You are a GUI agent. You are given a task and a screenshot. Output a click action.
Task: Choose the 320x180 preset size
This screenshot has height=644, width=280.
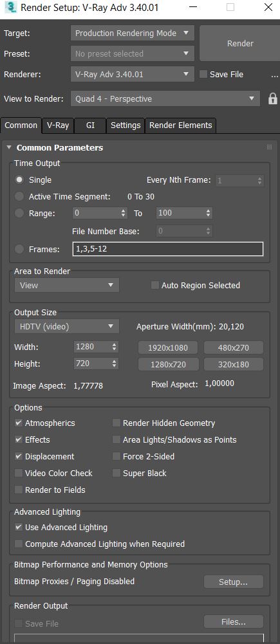[234, 364]
